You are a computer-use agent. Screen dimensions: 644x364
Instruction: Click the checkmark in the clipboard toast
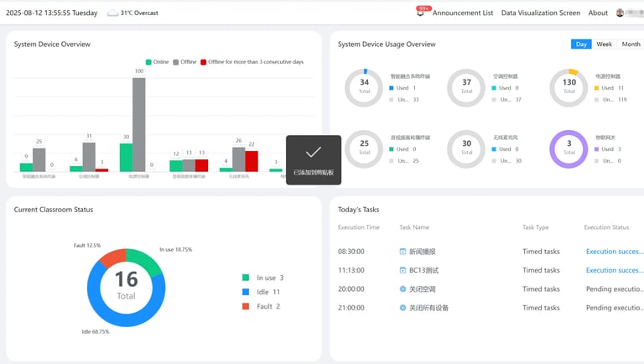314,153
